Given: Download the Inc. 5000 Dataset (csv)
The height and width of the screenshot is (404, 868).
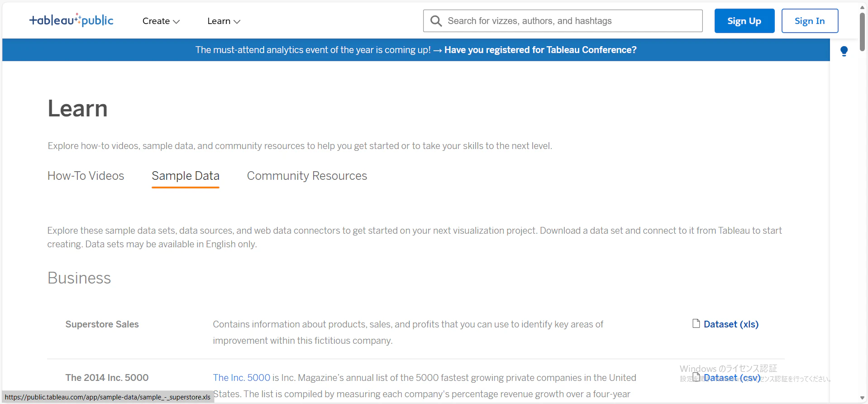Looking at the screenshot, I should [x=732, y=378].
